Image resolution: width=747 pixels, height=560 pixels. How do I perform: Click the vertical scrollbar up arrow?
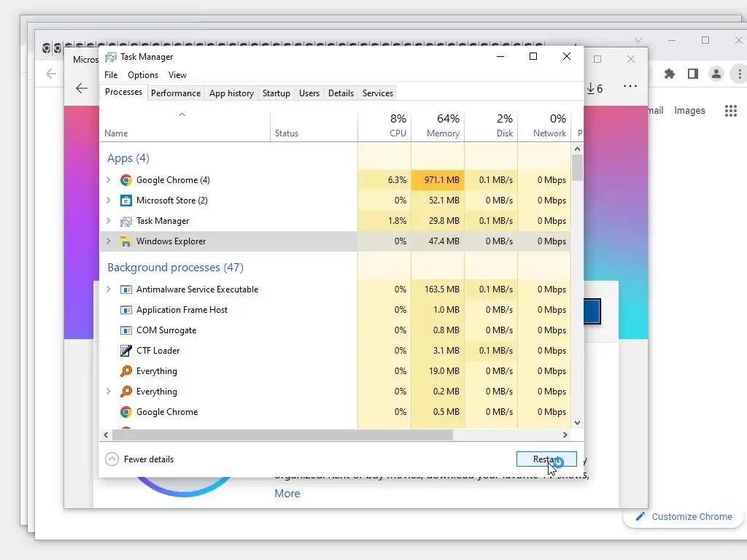(577, 149)
